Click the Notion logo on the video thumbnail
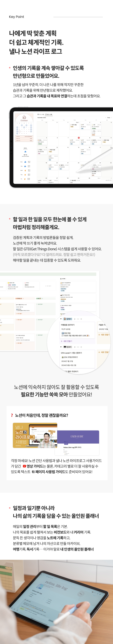113x644 pixels. (25, 432)
